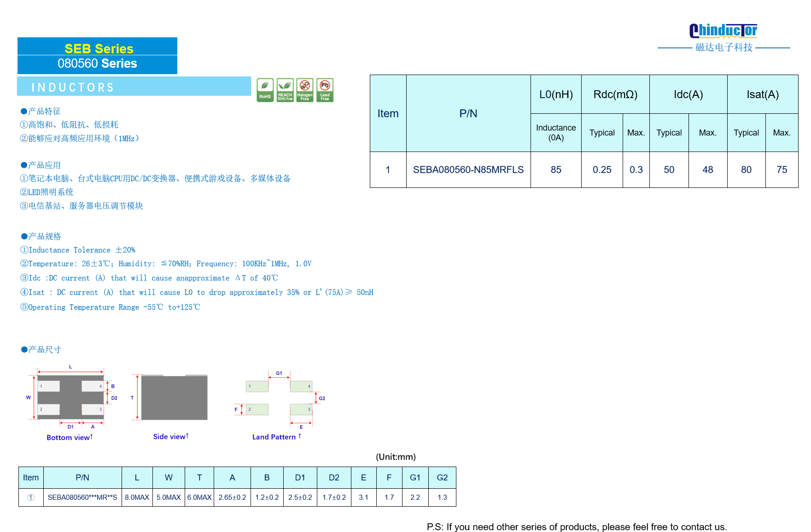Viewport: 811px width, 532px height.
Task: Click the Inductance Tolerance ±20% specification line
Action: click(x=78, y=250)
